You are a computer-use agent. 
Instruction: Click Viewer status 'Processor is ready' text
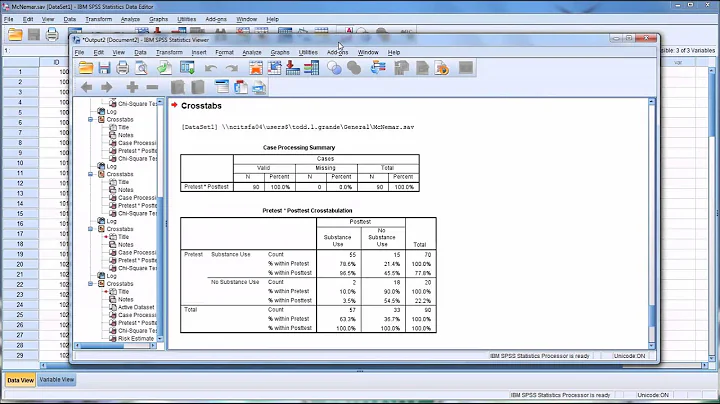pos(540,356)
